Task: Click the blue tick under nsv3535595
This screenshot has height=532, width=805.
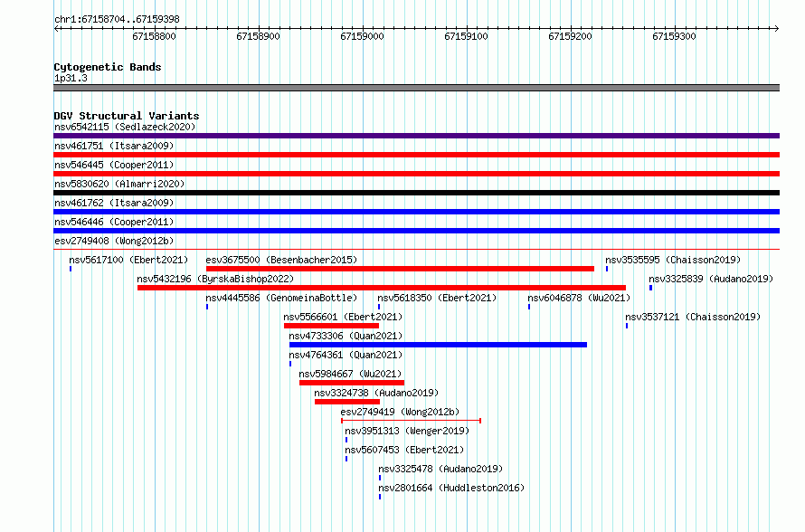Action: click(x=607, y=269)
